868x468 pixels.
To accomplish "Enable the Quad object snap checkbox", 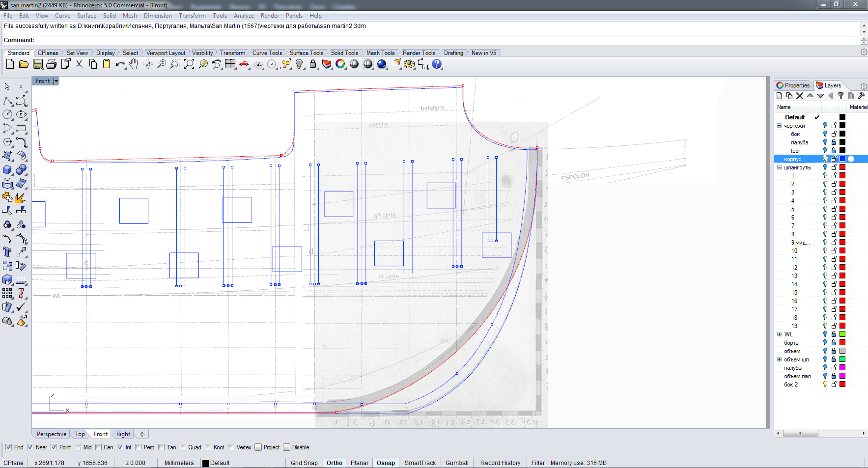I will (183, 447).
